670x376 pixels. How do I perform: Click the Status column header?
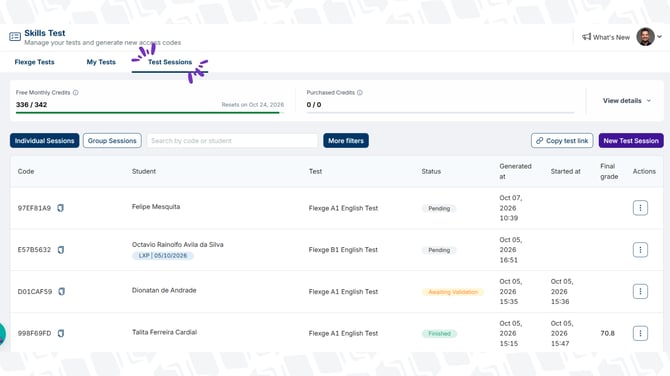(x=431, y=171)
